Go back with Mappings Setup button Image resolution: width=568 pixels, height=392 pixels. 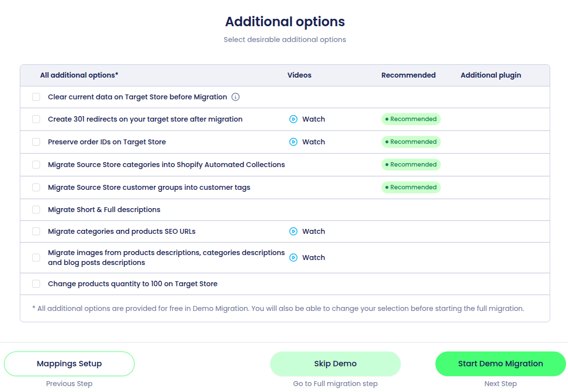69,364
